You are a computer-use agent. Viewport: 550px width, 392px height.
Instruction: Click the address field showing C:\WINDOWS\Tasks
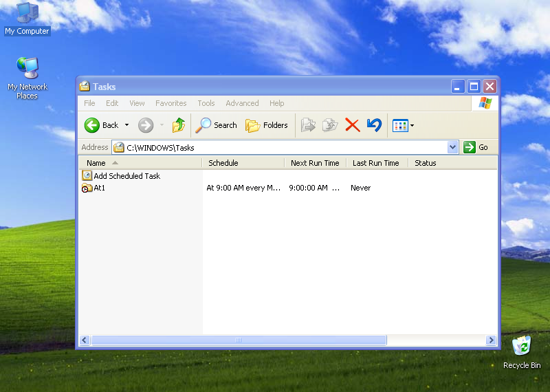(x=280, y=147)
